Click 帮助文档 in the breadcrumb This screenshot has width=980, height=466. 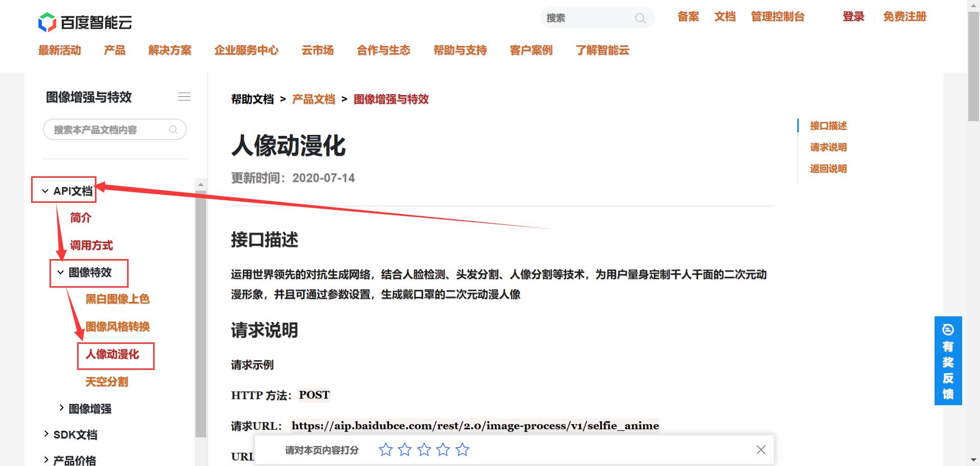[253, 99]
